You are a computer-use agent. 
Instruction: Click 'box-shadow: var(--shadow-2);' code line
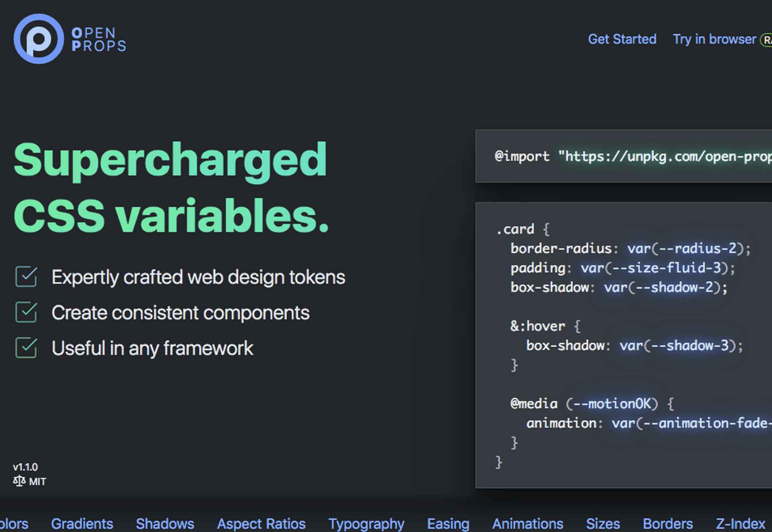[x=619, y=287]
